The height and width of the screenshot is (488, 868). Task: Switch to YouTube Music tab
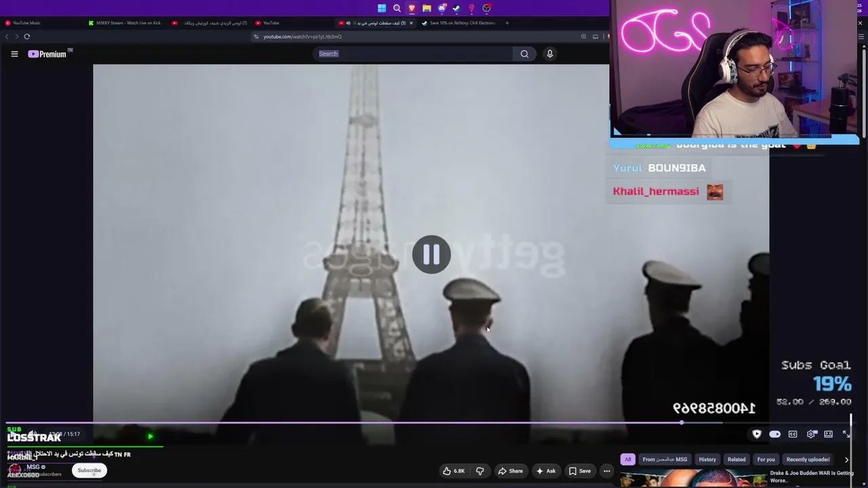[x=42, y=23]
